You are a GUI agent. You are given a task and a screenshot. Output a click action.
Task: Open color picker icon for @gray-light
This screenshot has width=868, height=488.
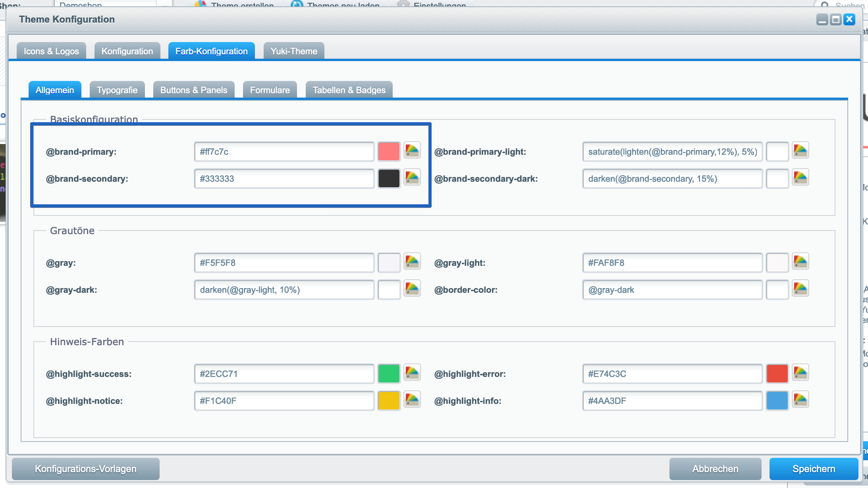[800, 262]
